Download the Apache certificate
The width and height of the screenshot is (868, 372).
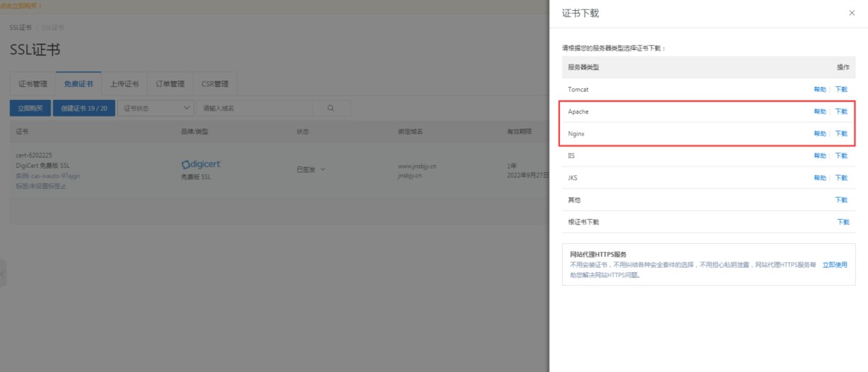point(841,111)
